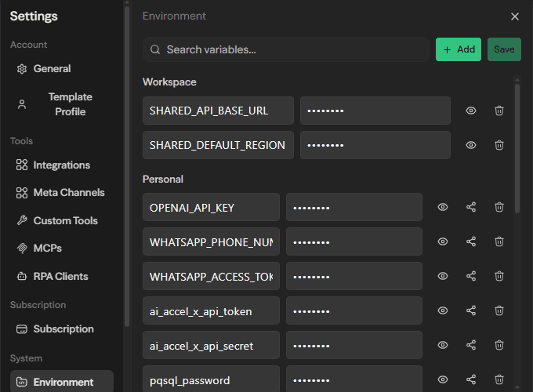Viewport: 533px width, 392px height.
Task: Click the Personal section heading
Action: pos(163,180)
